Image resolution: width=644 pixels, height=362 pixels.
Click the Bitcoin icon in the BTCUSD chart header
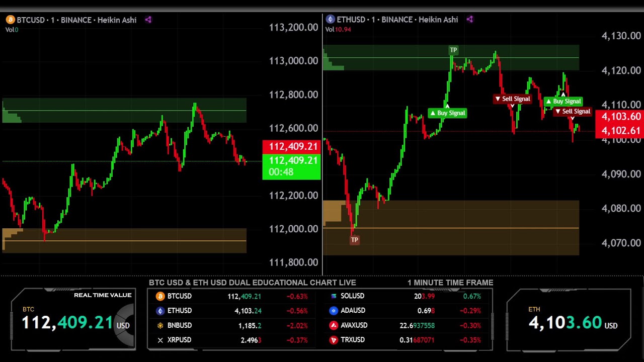(10, 20)
